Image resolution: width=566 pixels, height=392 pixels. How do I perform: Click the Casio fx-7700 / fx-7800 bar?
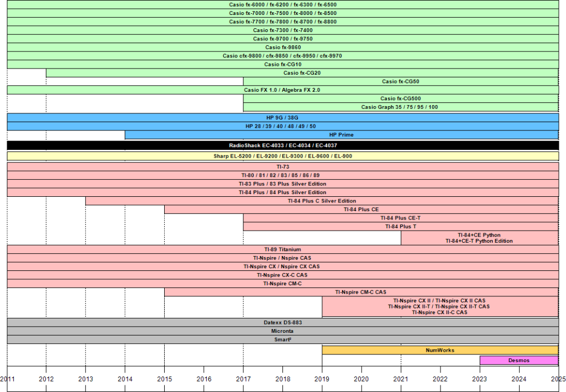[x=283, y=22]
